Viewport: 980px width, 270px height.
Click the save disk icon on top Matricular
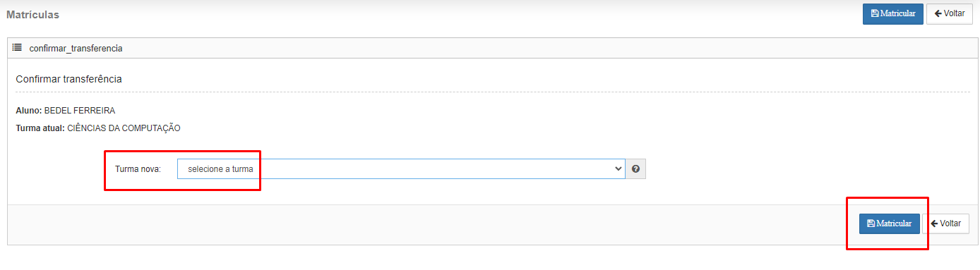pyautogui.click(x=875, y=13)
